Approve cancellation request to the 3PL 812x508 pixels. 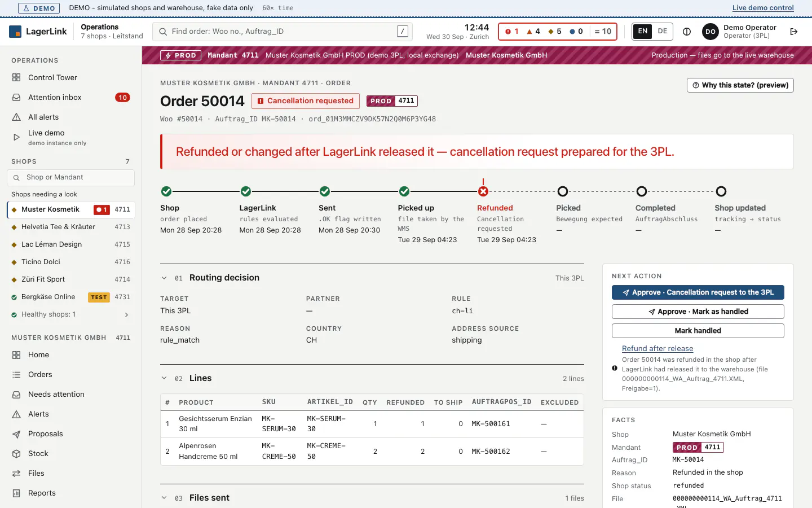(698, 292)
